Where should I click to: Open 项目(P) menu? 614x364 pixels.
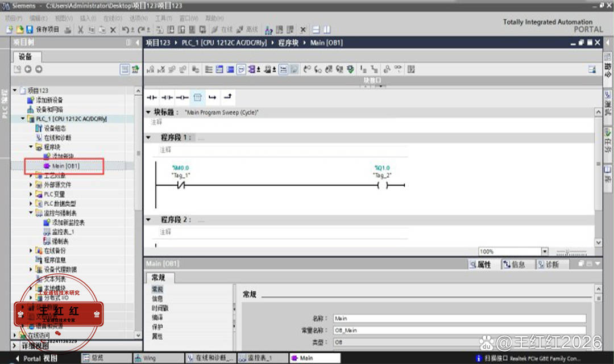coord(14,18)
